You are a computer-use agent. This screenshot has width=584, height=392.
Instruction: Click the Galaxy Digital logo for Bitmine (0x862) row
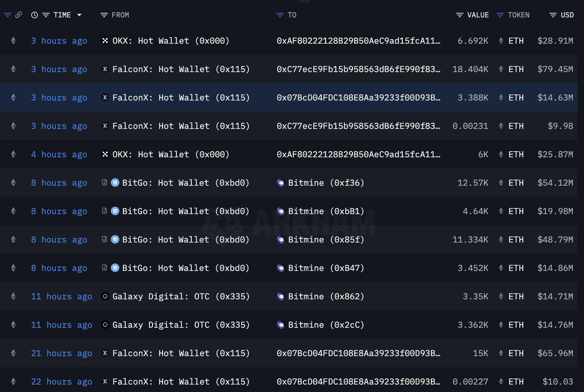105,296
